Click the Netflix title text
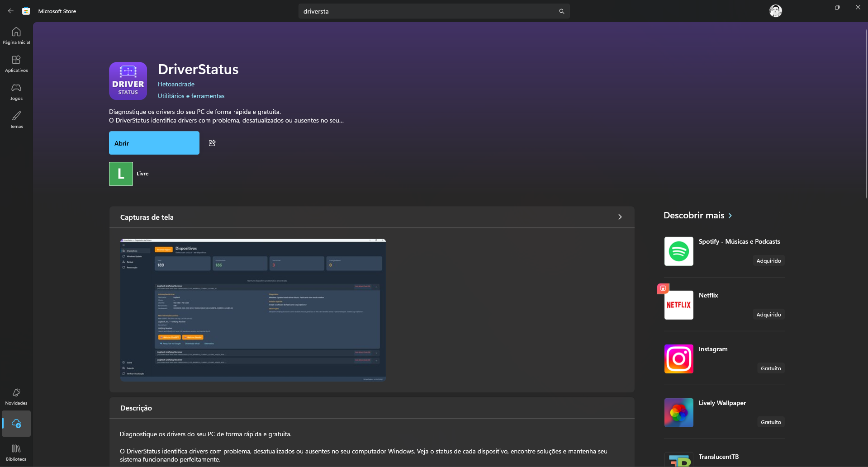 pos(708,295)
